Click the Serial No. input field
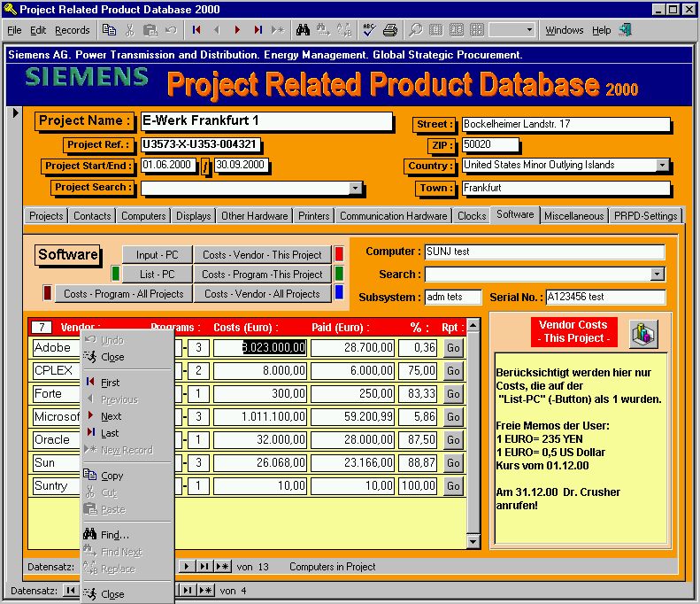700x604 pixels. 605,297
